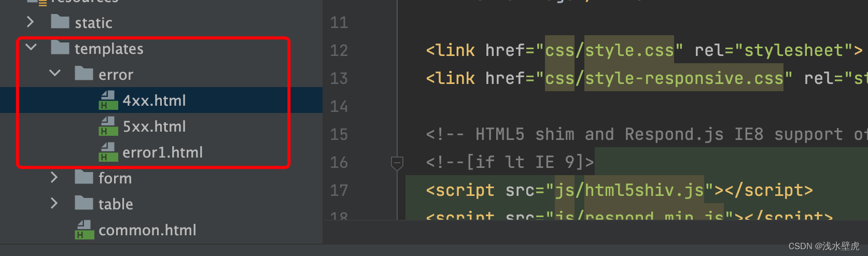Select the form folder label
The image size is (868, 256).
(x=115, y=178)
